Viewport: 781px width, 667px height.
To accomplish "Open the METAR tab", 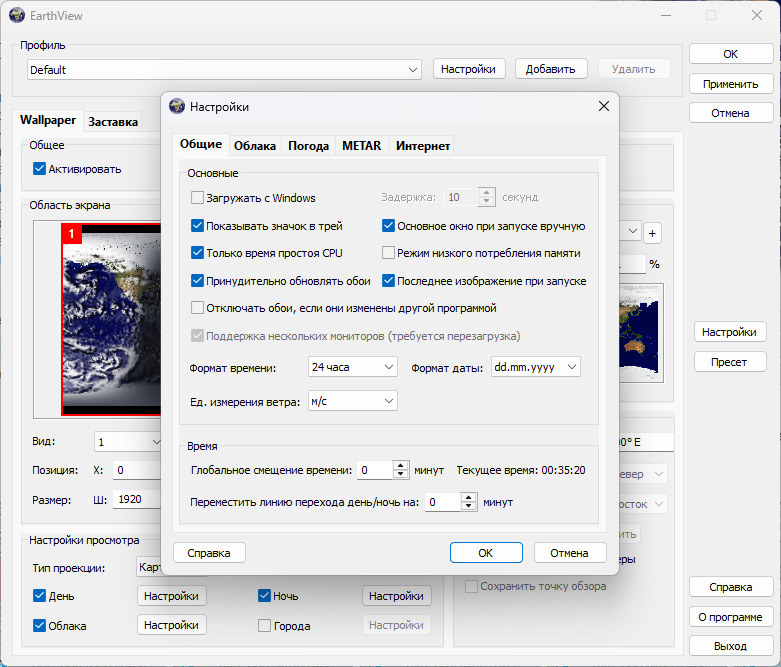I will click(x=361, y=146).
